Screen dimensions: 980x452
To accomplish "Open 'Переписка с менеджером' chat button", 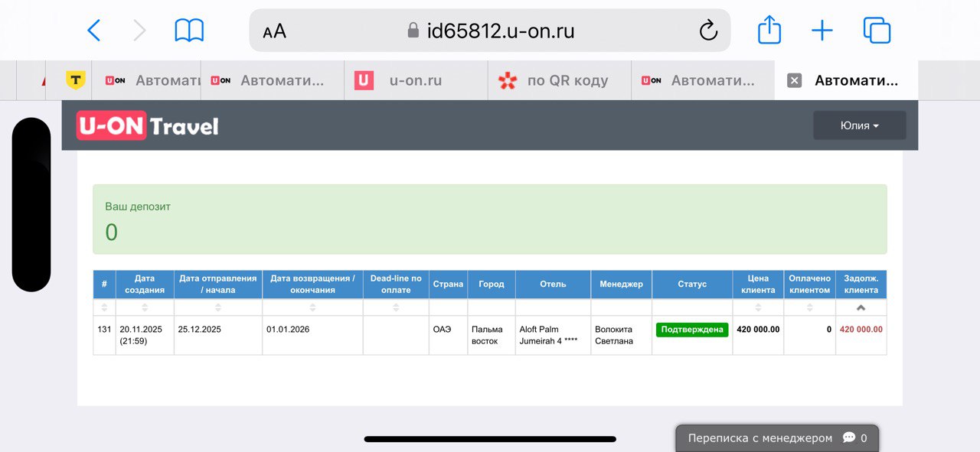I will click(776, 438).
